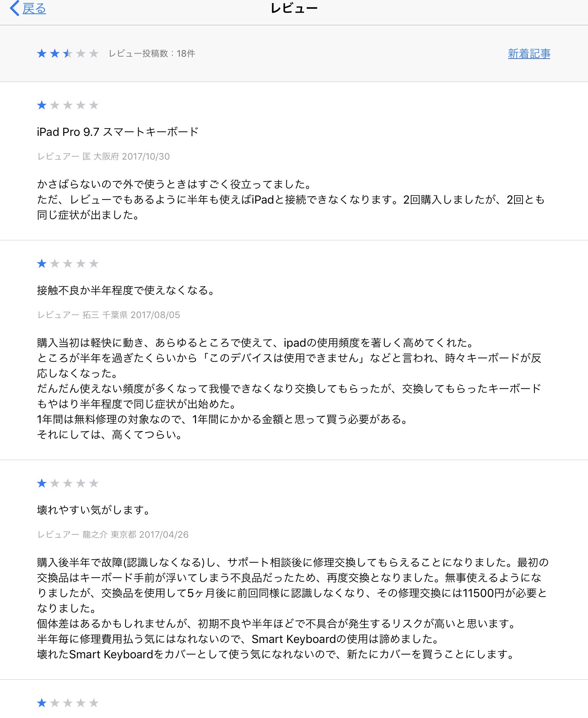Click reviewer line 龍之介 東京都 2017/04/26
Screen dimensions: 588x718
[x=113, y=534]
